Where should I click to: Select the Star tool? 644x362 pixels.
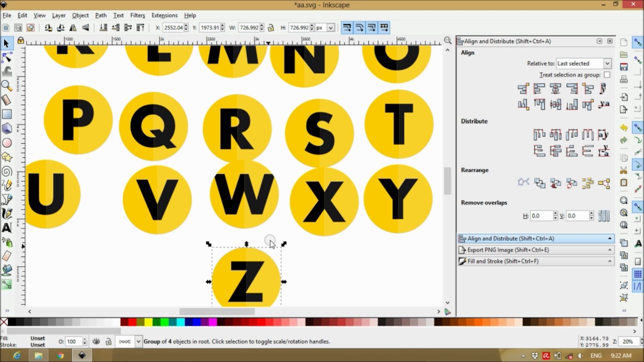click(x=7, y=157)
